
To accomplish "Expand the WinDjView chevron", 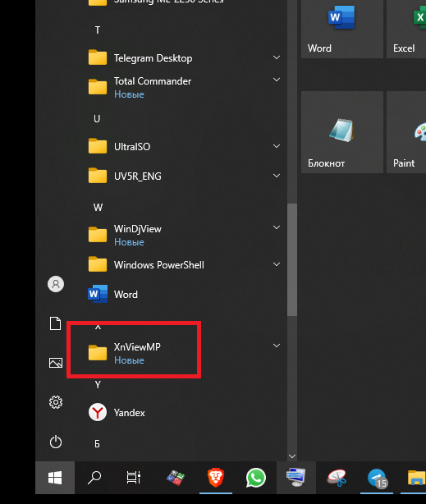I will coord(277,227).
